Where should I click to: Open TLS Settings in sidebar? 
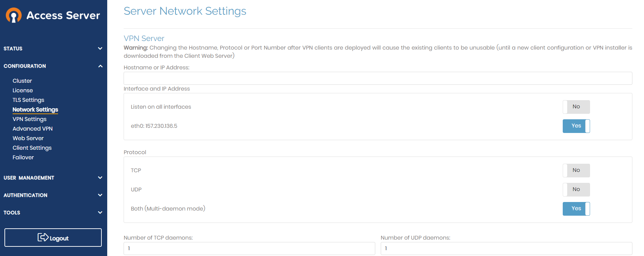(x=28, y=100)
